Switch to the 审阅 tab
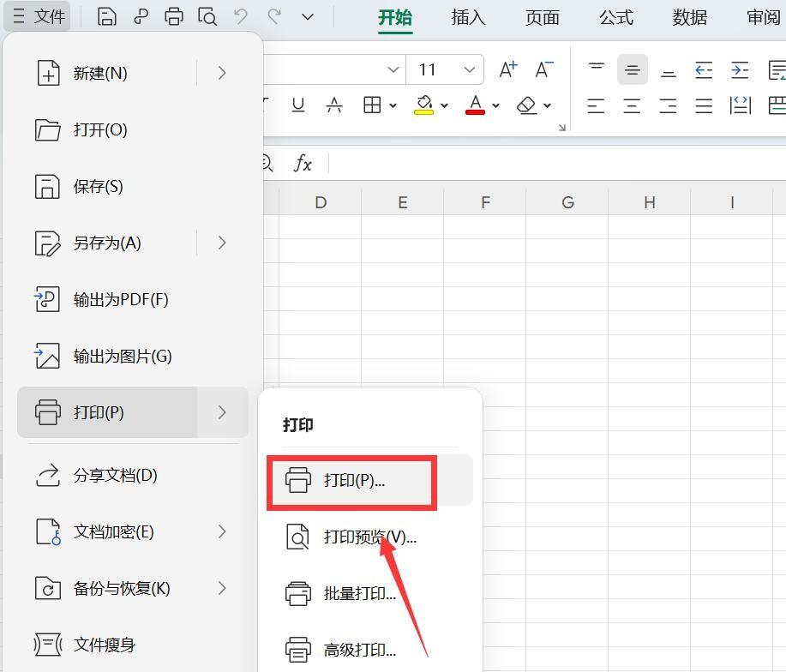 (x=764, y=17)
